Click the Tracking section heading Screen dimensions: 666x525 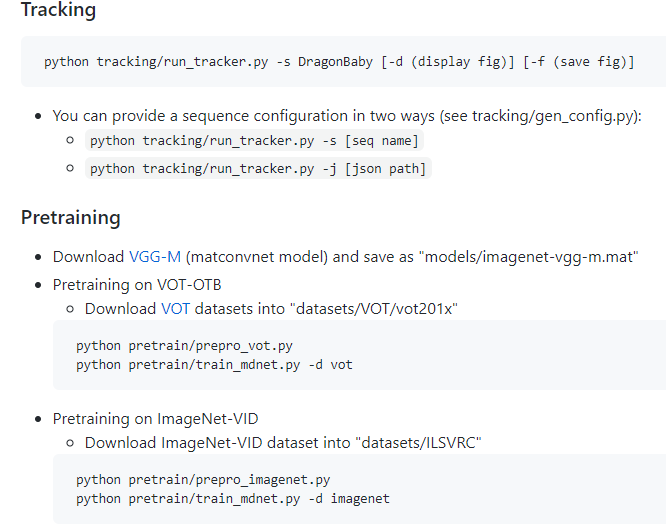[58, 12]
